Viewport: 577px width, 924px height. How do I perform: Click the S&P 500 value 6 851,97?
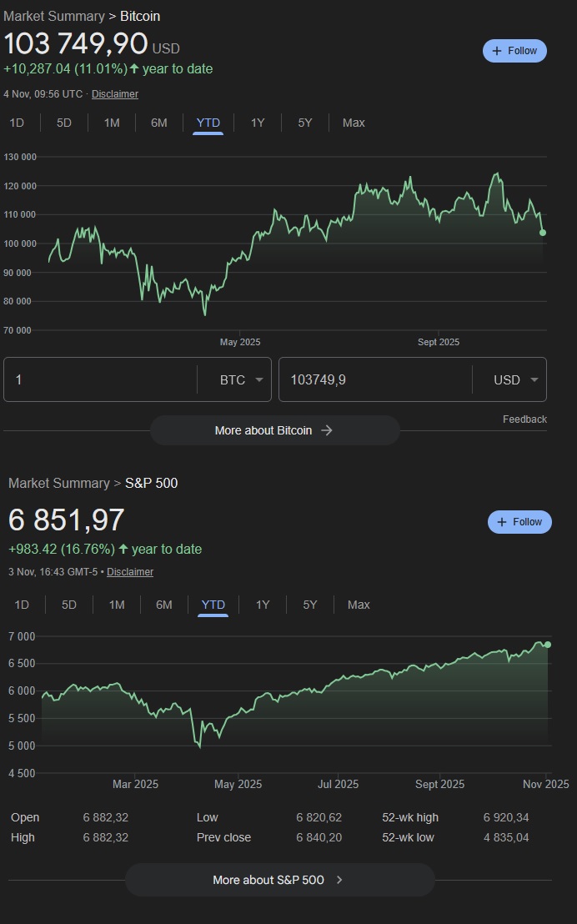pyautogui.click(x=66, y=520)
